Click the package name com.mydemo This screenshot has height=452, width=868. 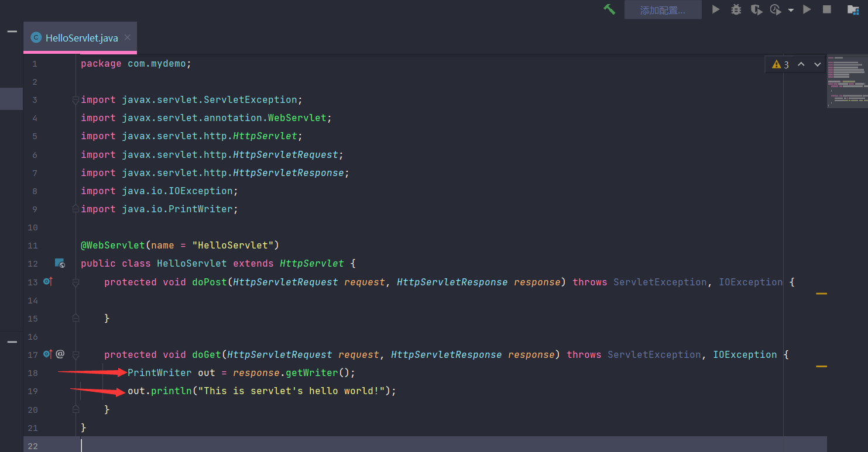tap(157, 64)
